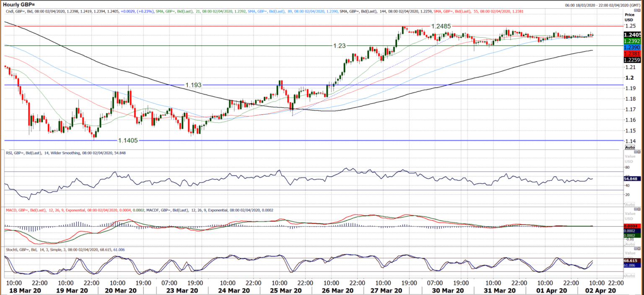Screen dimensions: 644x295
Task: Toggle Auto scaling on the RSI scale
Action: point(630,204)
